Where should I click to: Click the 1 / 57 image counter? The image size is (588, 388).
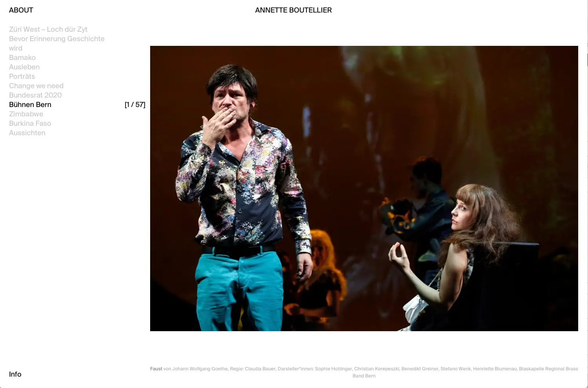tap(135, 105)
